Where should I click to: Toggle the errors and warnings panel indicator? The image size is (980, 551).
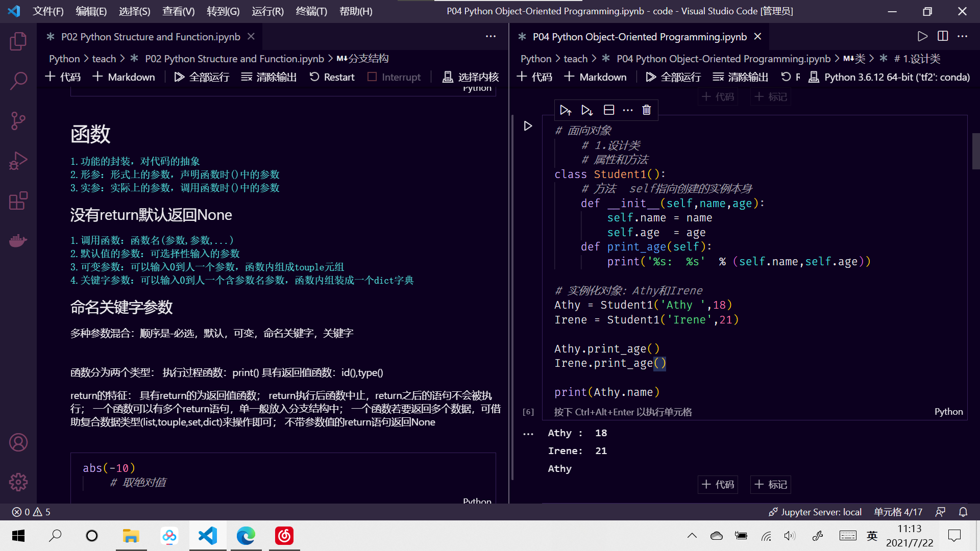click(32, 512)
